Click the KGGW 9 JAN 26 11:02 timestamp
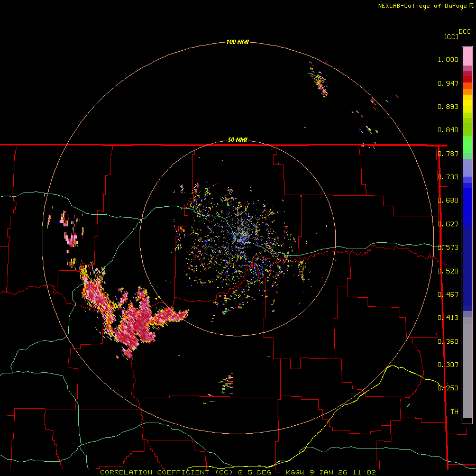The height and width of the screenshot is (476, 476). 331,472
